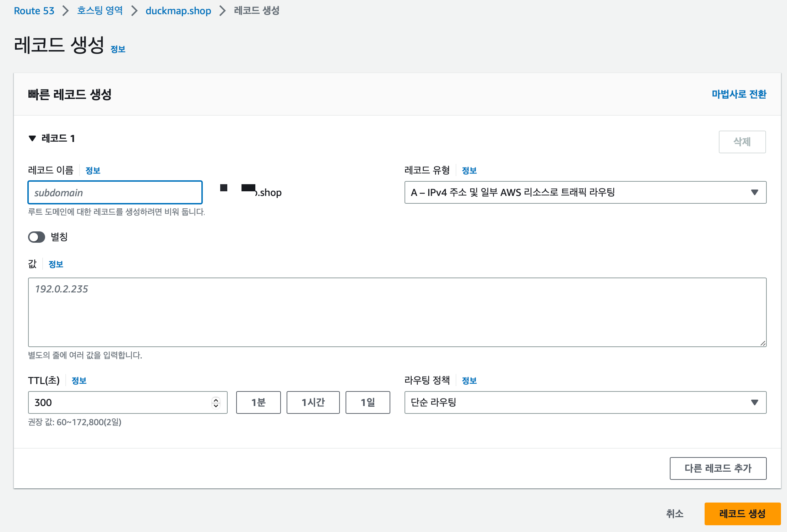Viewport: 787px width, 532px height.
Task: Click 취소 to cancel
Action: coord(674,514)
